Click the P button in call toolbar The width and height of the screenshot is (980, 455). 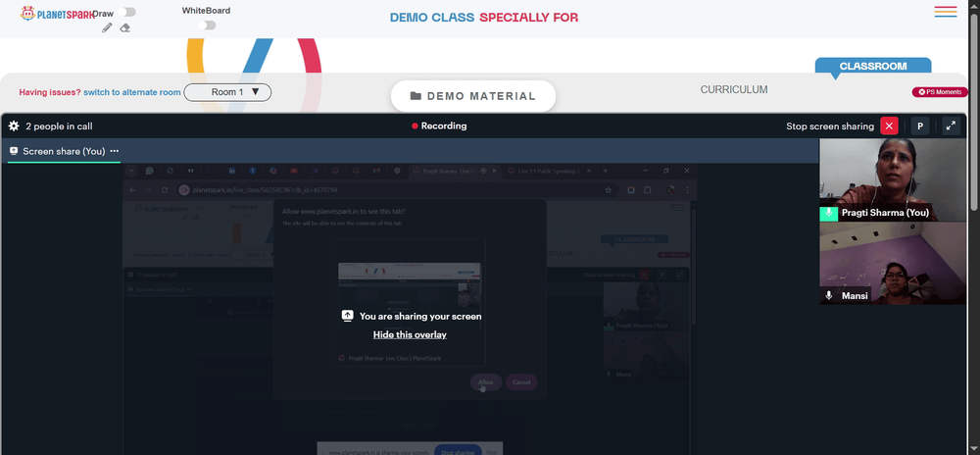click(920, 126)
